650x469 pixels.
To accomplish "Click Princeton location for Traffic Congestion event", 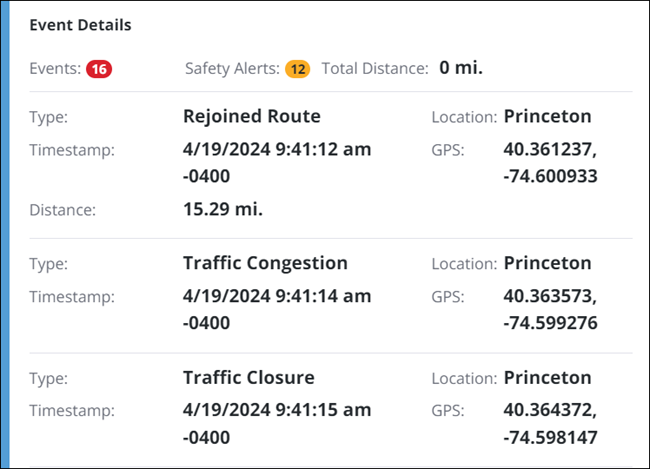I will click(547, 264).
